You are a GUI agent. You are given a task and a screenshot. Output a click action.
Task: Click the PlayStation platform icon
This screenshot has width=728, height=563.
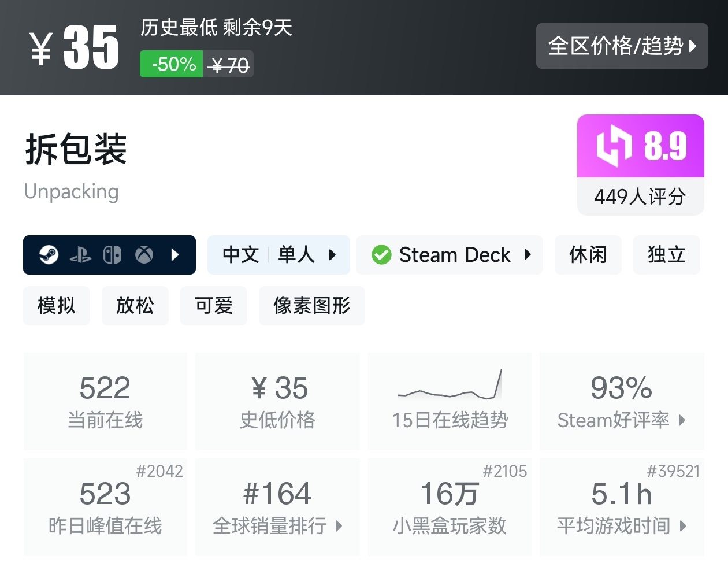pos(81,254)
